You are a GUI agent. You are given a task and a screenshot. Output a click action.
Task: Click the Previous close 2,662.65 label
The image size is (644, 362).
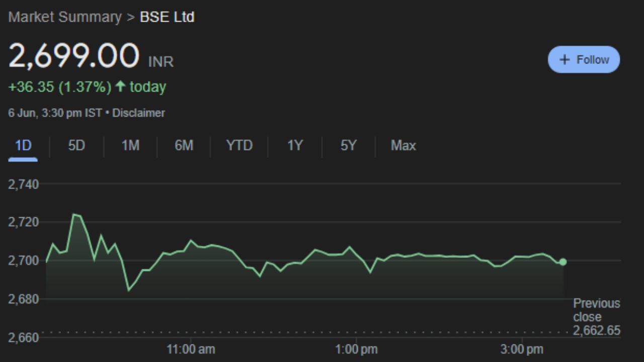[x=597, y=317]
